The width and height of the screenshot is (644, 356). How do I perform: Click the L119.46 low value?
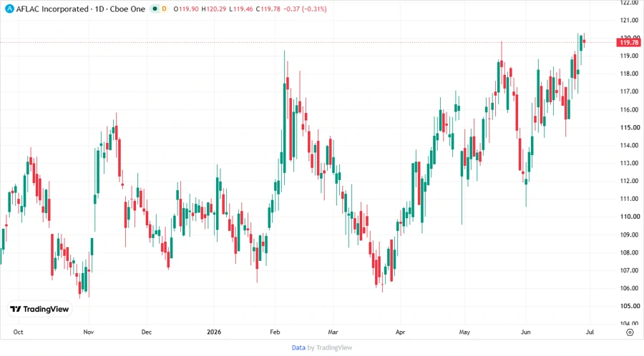tap(240, 9)
